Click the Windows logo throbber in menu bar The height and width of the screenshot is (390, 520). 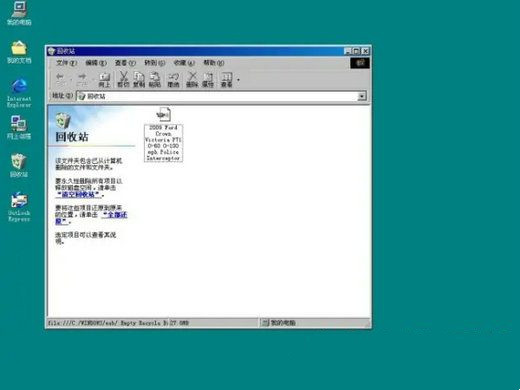pyautogui.click(x=360, y=63)
